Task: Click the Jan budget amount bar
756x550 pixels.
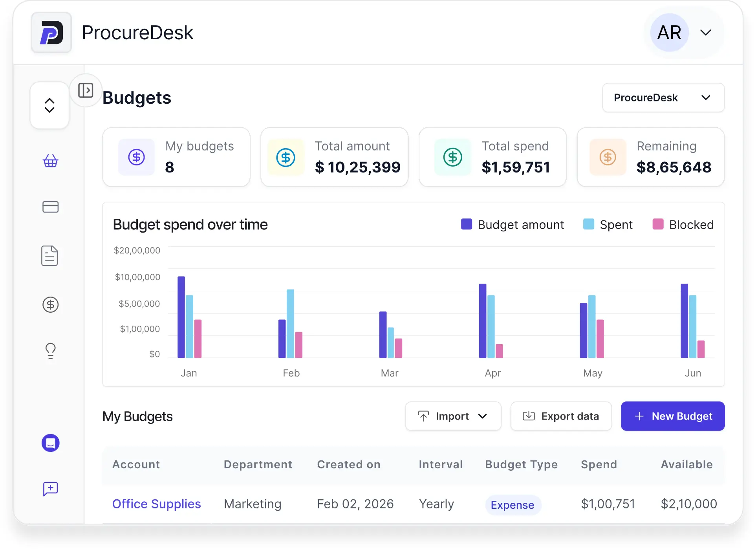Action: [181, 317]
